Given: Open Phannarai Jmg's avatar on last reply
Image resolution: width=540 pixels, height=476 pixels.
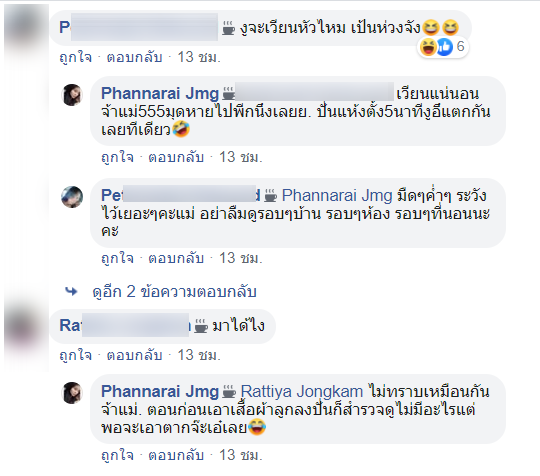Looking at the screenshot, I should (72, 392).
